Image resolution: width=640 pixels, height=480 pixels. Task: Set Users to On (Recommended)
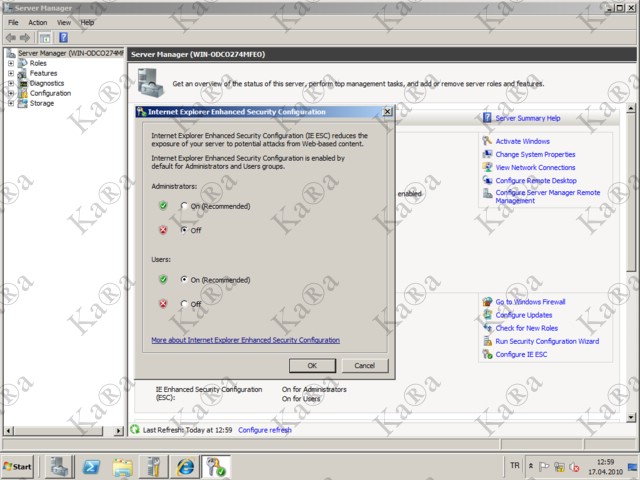[184, 280]
